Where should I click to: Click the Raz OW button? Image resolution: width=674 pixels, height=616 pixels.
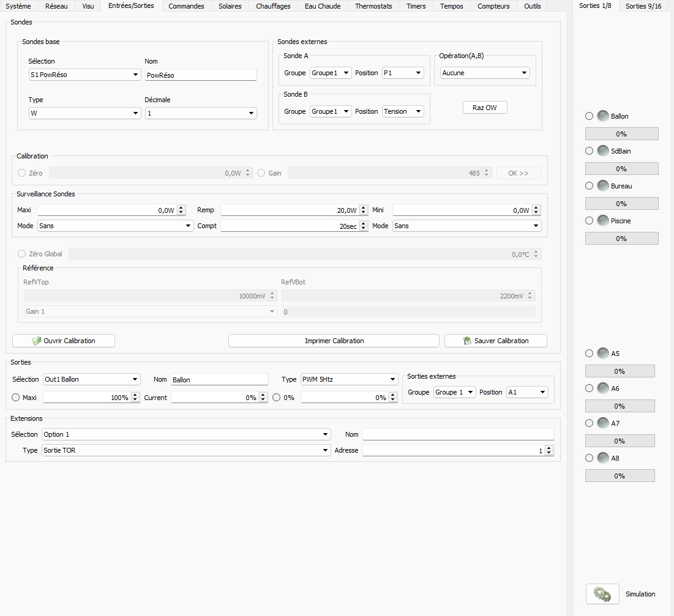485,108
